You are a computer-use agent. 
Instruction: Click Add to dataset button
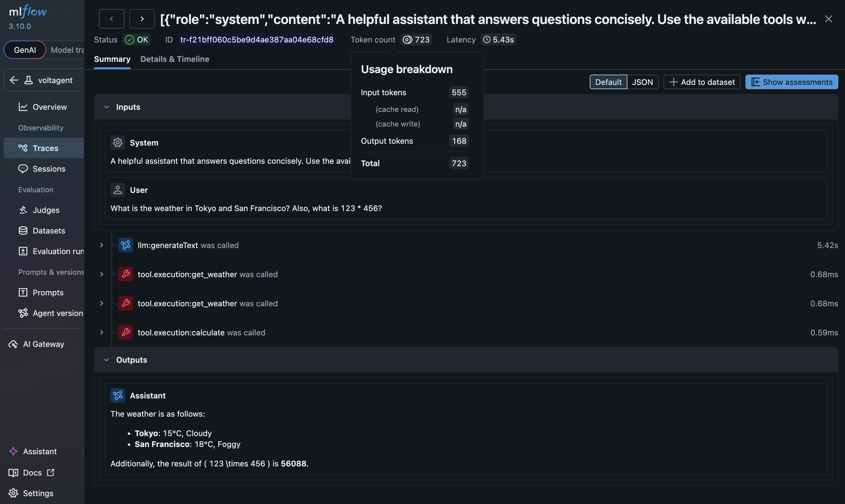701,82
